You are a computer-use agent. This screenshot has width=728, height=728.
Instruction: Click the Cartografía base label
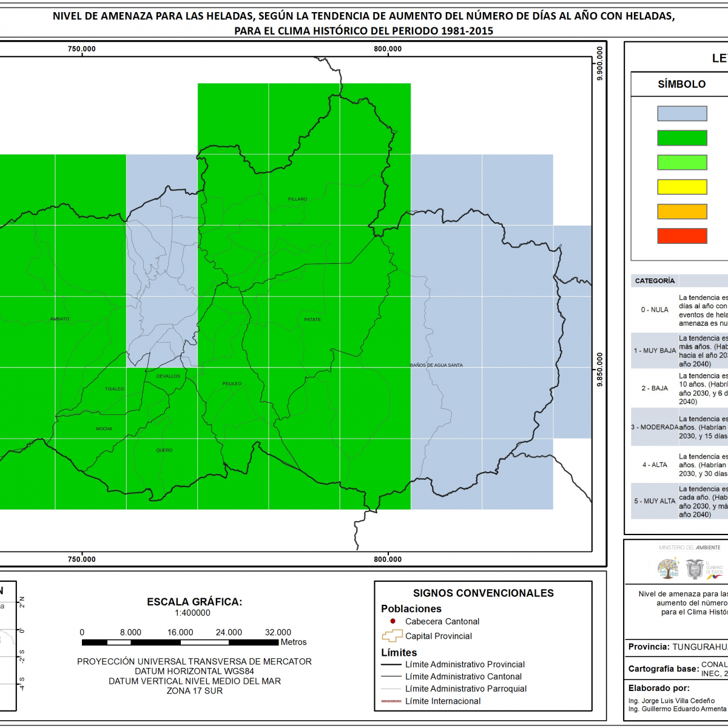tap(663, 669)
